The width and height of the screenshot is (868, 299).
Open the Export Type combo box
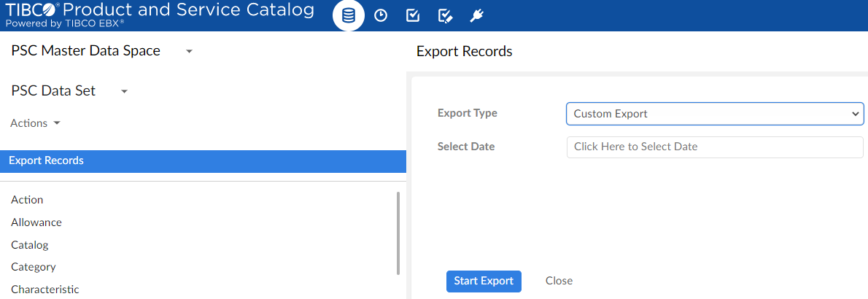click(715, 114)
